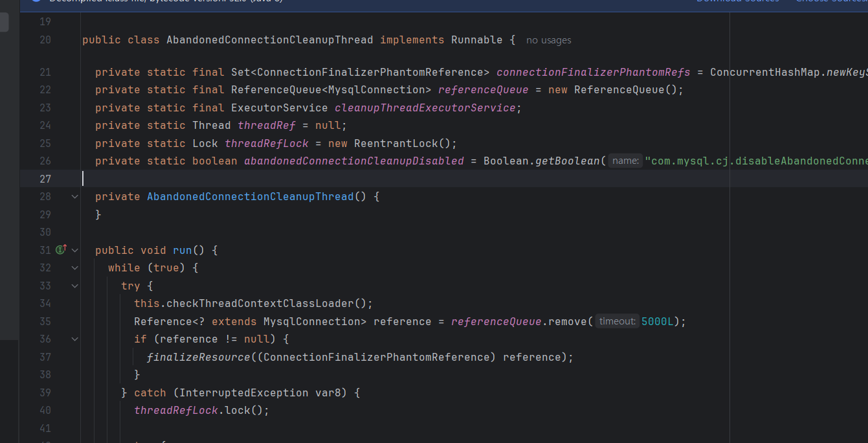The height and width of the screenshot is (443, 868).
Task: Click 'if (reference != null)' on line 36
Action: click(205, 339)
